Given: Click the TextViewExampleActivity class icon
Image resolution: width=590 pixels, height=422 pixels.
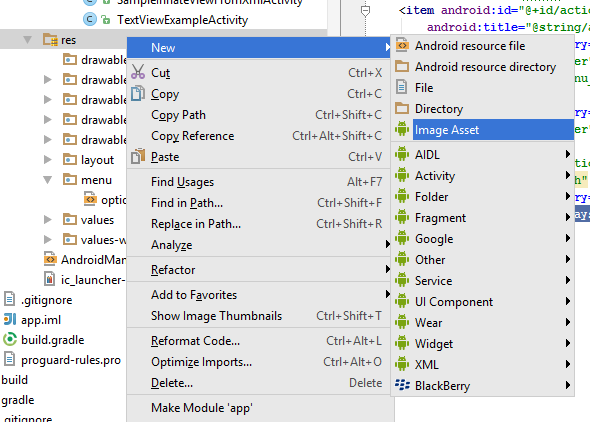Looking at the screenshot, I should tap(90, 20).
